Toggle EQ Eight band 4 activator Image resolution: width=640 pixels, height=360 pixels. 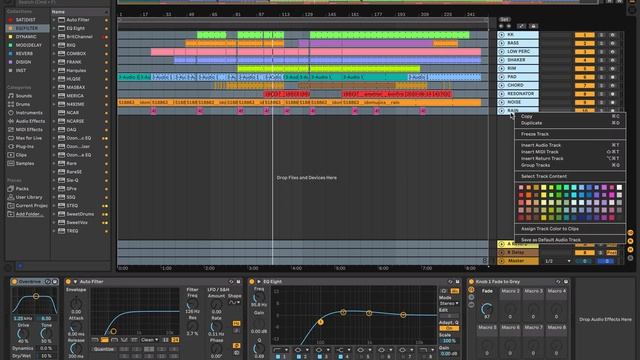click(341, 357)
